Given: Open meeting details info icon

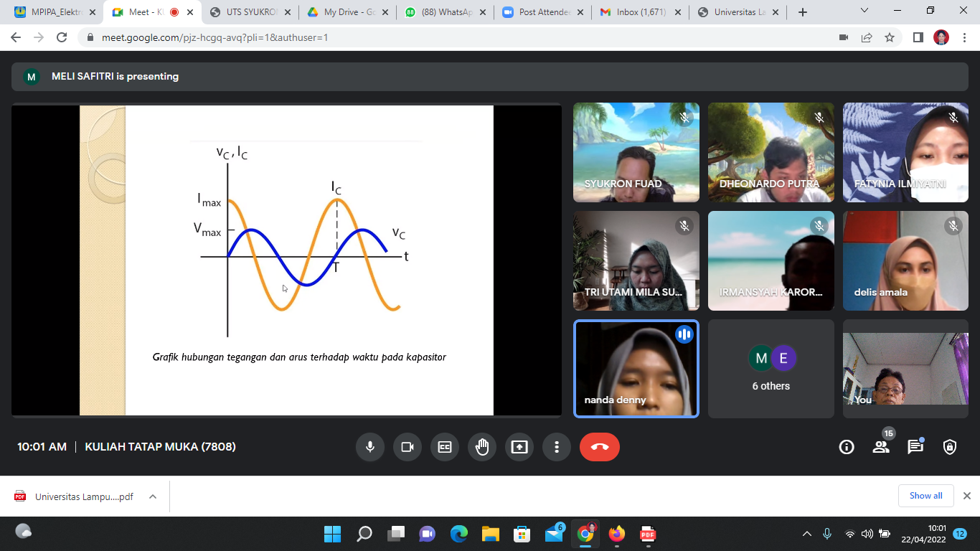Looking at the screenshot, I should 847,447.
